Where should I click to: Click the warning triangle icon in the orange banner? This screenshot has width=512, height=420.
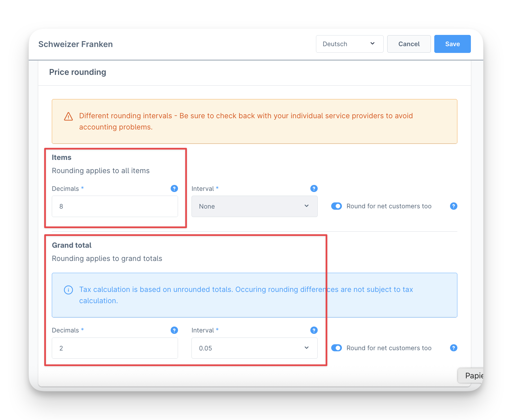[x=68, y=116]
